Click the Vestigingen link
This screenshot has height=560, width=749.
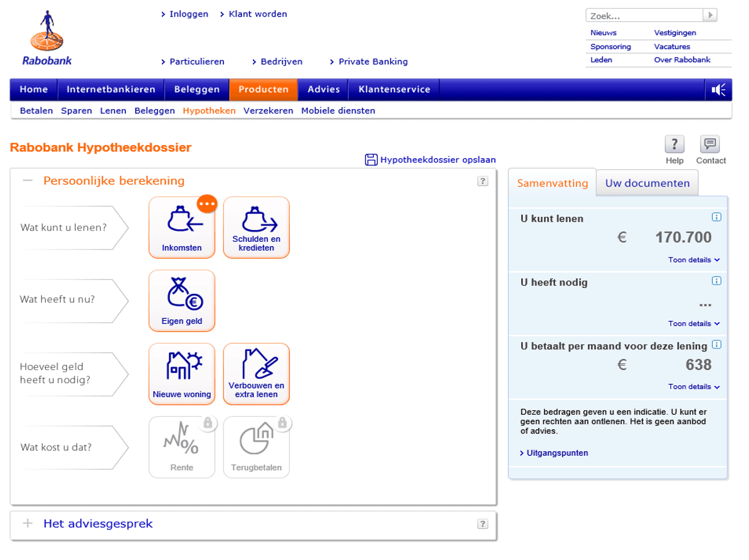[675, 33]
